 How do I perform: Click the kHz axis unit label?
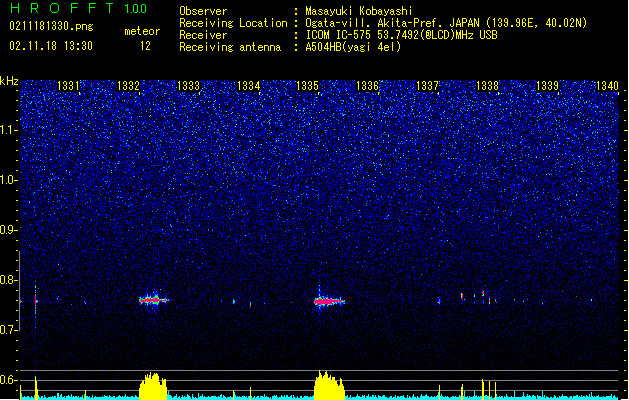(9, 81)
